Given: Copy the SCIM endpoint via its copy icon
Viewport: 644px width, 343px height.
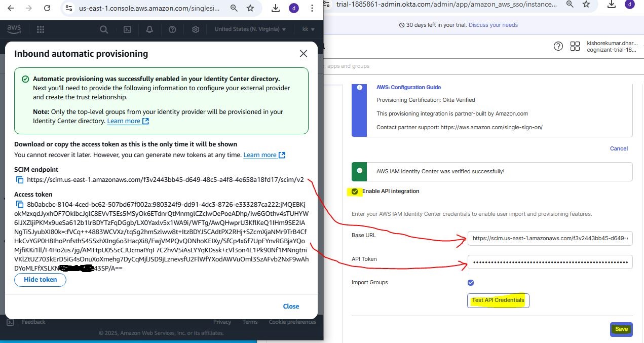Looking at the screenshot, I should 20,180.
